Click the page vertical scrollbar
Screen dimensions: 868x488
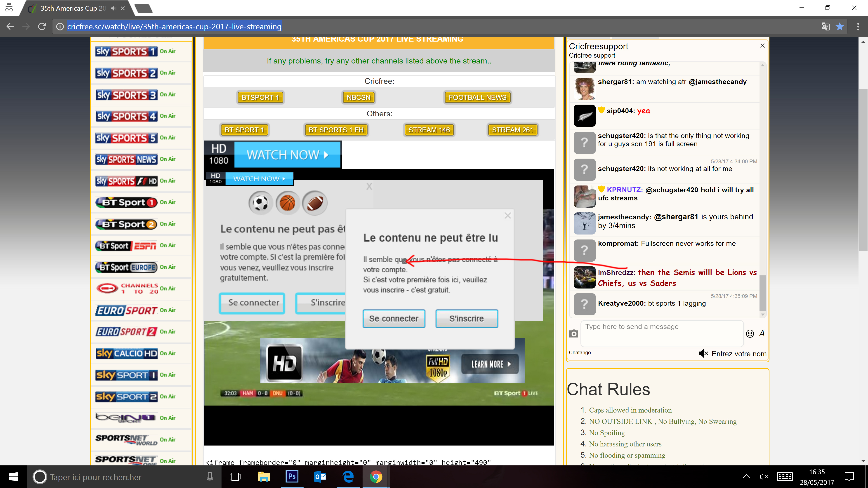point(863,170)
